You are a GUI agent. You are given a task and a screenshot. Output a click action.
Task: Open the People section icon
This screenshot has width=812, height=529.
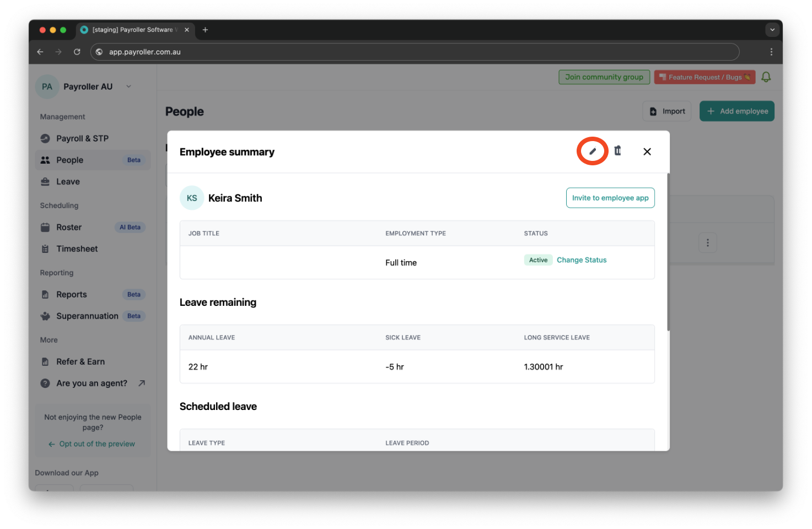[45, 160]
